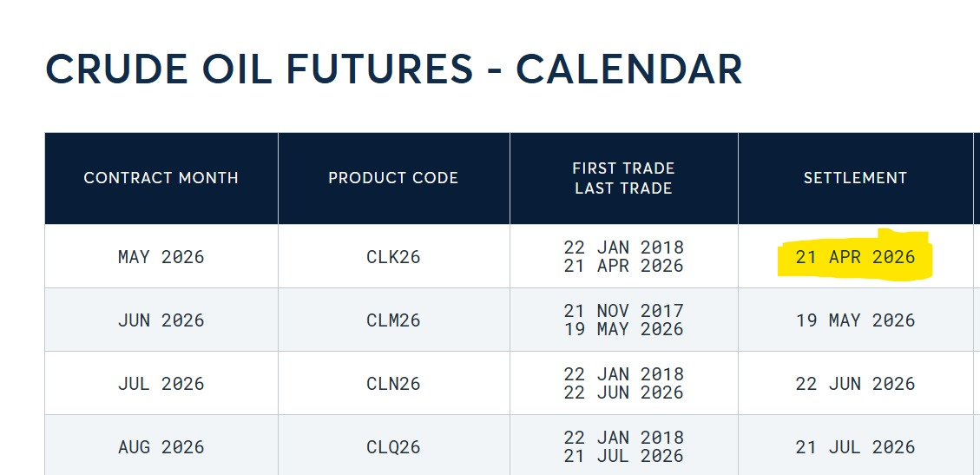Click trade dates cell for CLQ26 row
The height and width of the screenshot is (475, 980).
623,447
